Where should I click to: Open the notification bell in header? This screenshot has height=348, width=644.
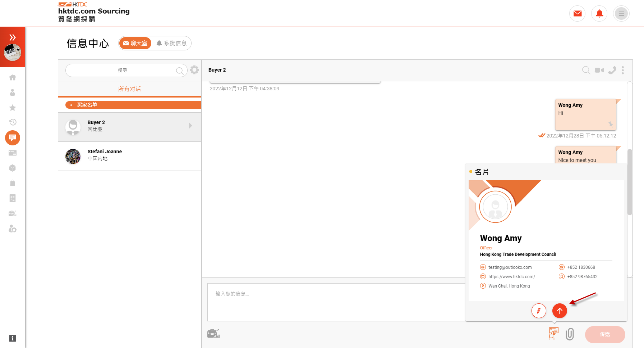coord(599,14)
